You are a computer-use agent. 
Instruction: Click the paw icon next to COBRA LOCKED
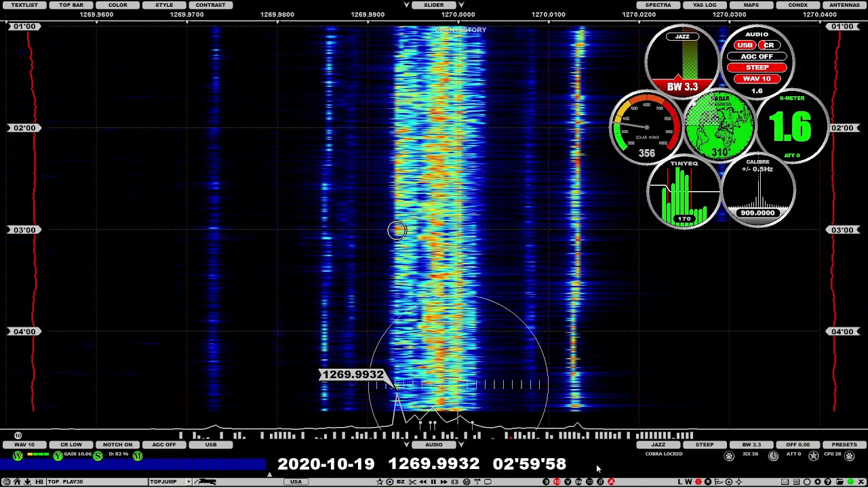(729, 456)
